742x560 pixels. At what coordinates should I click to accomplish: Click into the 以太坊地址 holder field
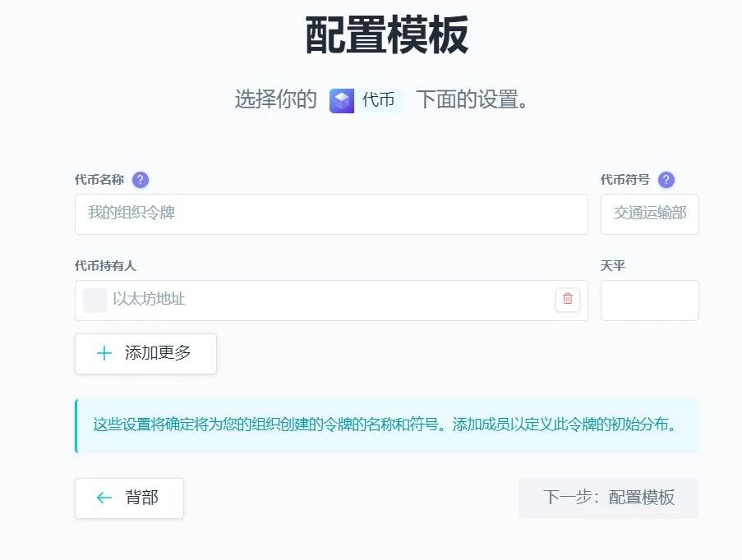coord(329,300)
